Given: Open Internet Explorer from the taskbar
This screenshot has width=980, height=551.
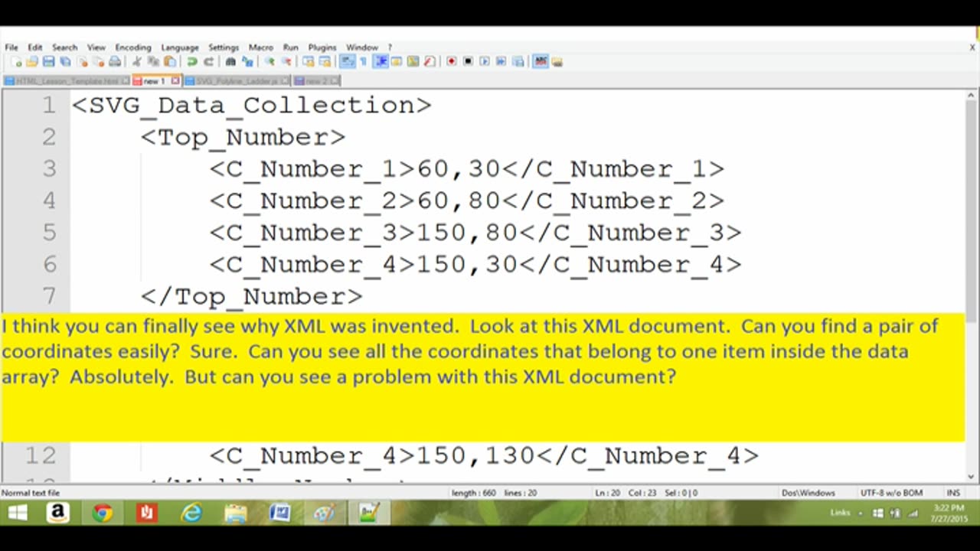Looking at the screenshot, I should coord(191,512).
